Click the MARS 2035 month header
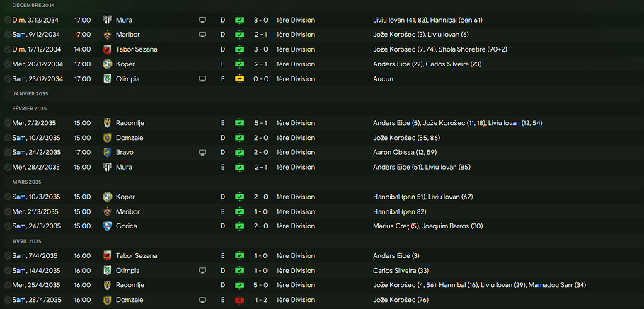The image size is (644, 309). (x=27, y=182)
